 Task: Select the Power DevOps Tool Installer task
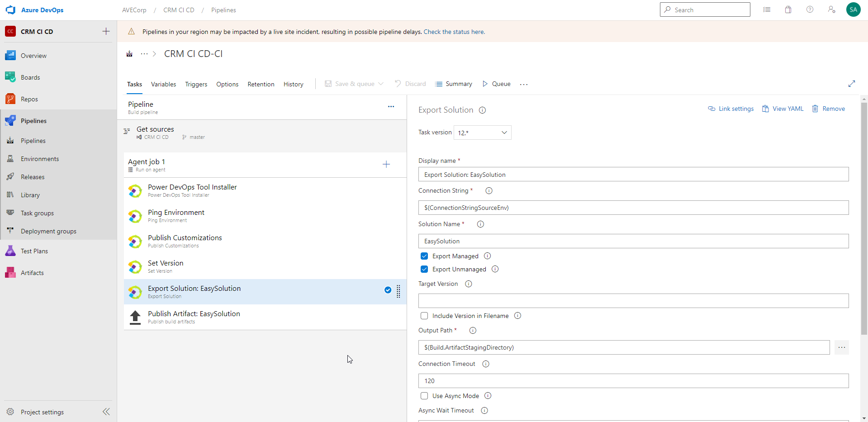265,190
